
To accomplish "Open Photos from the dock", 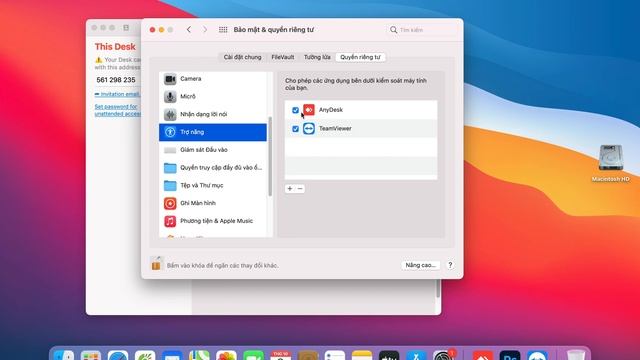I will tap(226, 355).
